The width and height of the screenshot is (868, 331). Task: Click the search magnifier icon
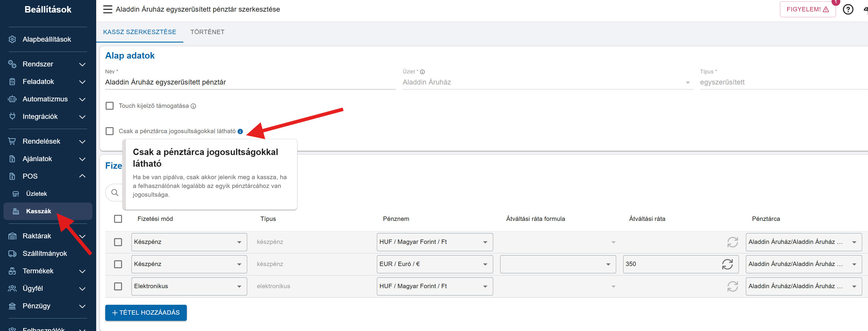pos(115,193)
